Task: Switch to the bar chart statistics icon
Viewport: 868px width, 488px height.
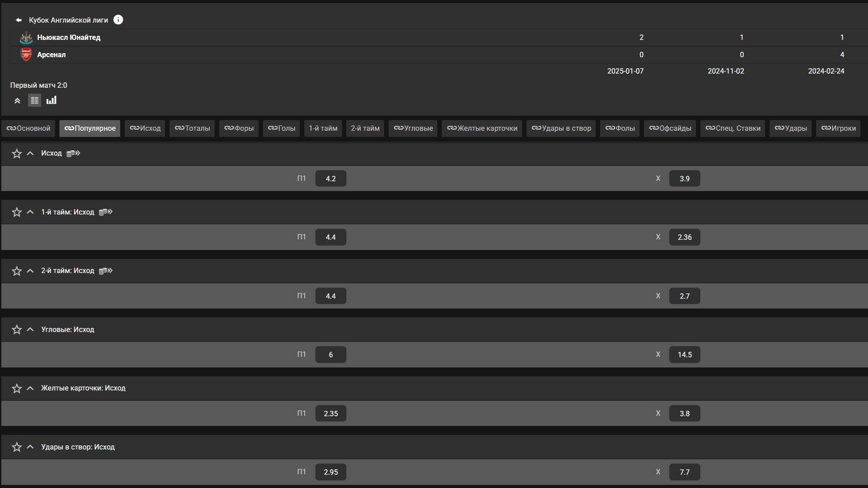Action: click(51, 100)
